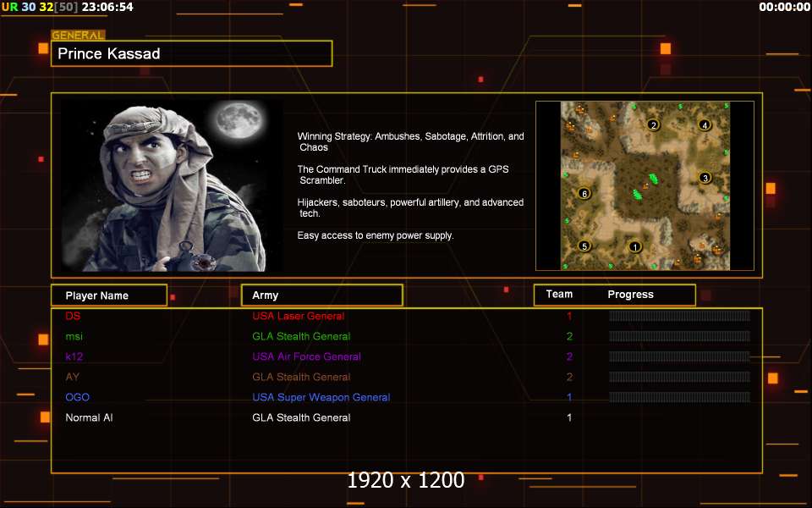Viewport: 812px width, 508px height.
Task: Click USA Air Force General army text
Action: click(306, 356)
